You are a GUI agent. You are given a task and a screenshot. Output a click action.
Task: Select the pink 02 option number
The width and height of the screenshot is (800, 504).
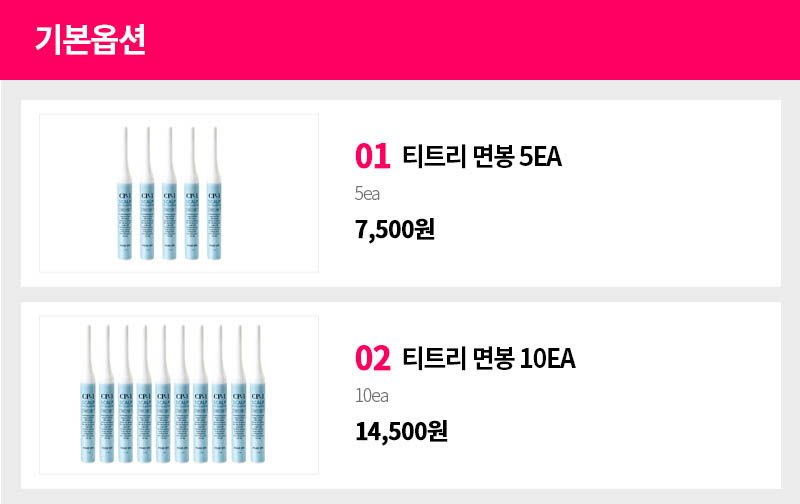pyautogui.click(x=373, y=358)
